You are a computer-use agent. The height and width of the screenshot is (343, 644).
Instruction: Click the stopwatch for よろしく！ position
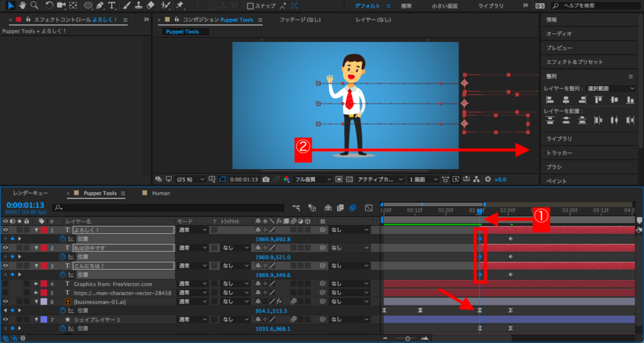(x=63, y=239)
